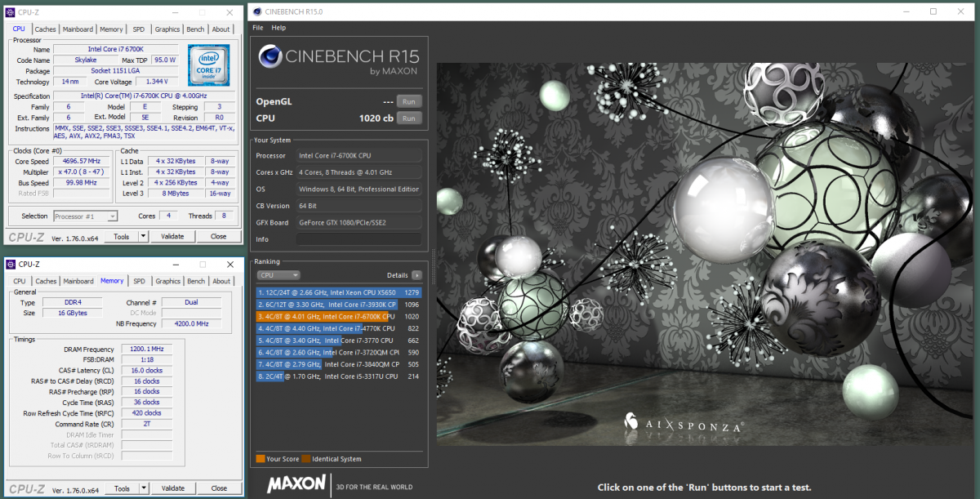Open the SPD tab in the CPU-tab CPU-Z window
Viewport: 980px width, 499px height.
(x=139, y=29)
